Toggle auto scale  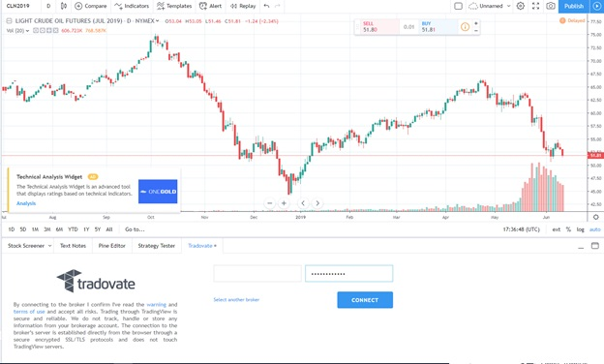point(594,229)
